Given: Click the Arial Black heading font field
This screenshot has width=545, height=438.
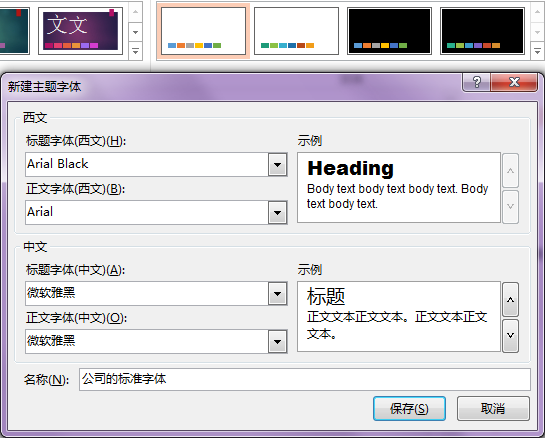Looking at the screenshot, I should click(147, 164).
